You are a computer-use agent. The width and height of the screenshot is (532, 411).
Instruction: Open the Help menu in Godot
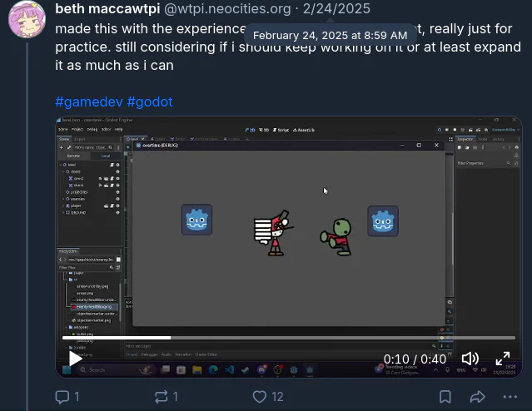pyautogui.click(x=119, y=130)
